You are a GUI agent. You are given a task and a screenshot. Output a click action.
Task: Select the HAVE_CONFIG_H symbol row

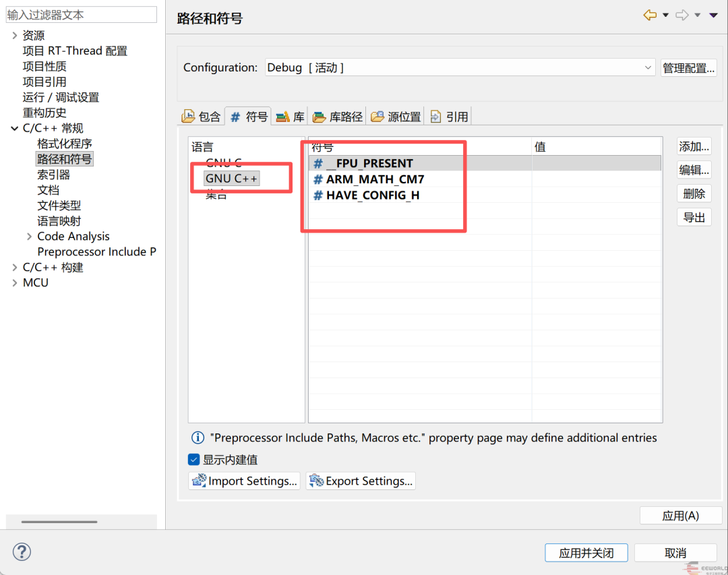click(x=485, y=195)
